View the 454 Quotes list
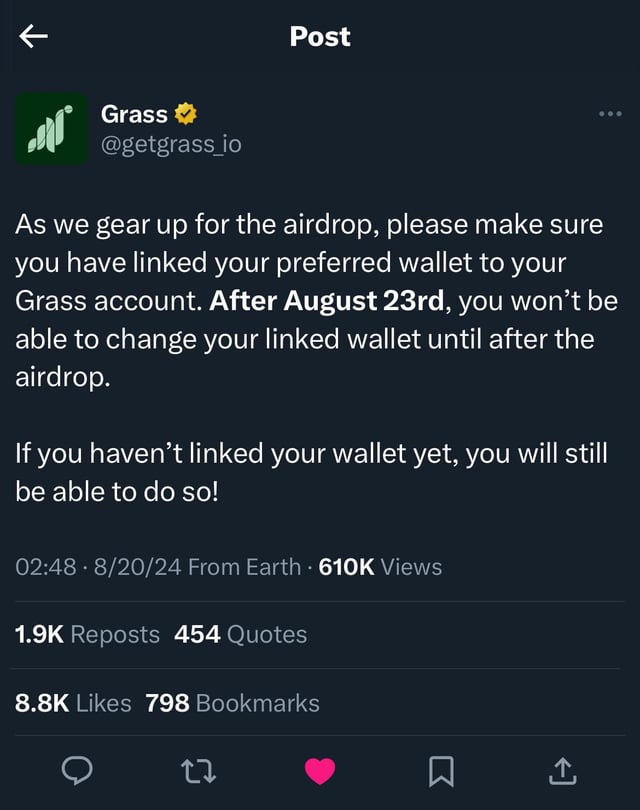Viewport: 640px width, 810px height. pyautogui.click(x=240, y=634)
